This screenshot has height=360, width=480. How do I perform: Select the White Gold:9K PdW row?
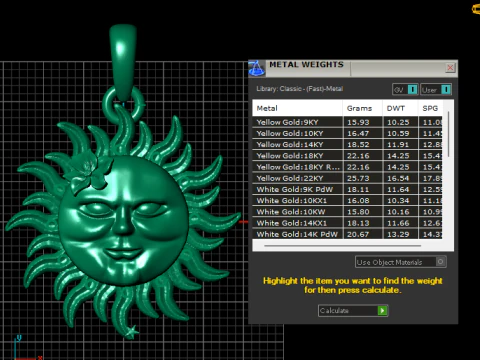click(x=348, y=189)
